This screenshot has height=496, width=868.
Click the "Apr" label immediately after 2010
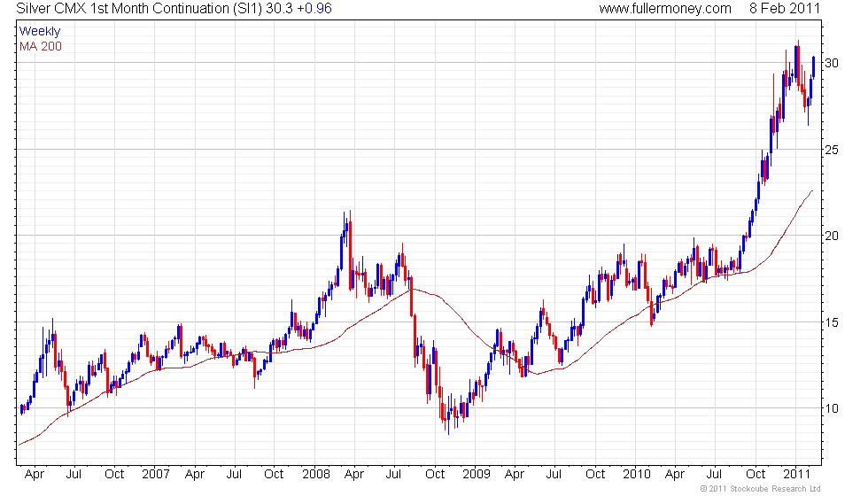click(x=675, y=475)
